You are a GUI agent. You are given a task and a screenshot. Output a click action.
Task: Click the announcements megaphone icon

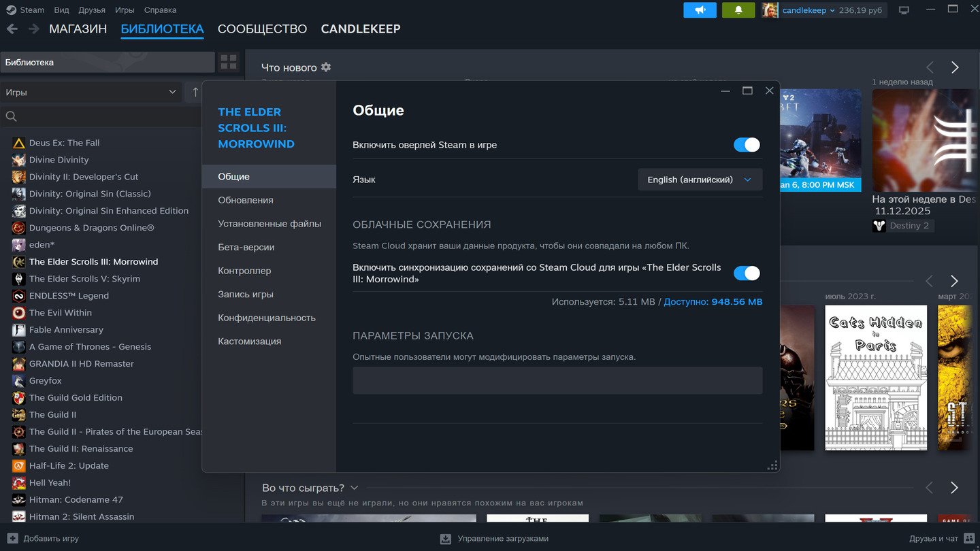click(700, 10)
